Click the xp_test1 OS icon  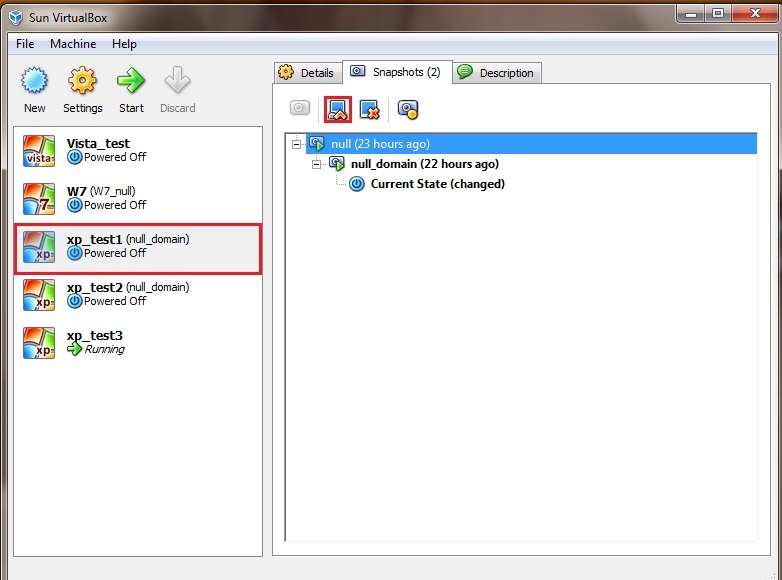point(39,246)
